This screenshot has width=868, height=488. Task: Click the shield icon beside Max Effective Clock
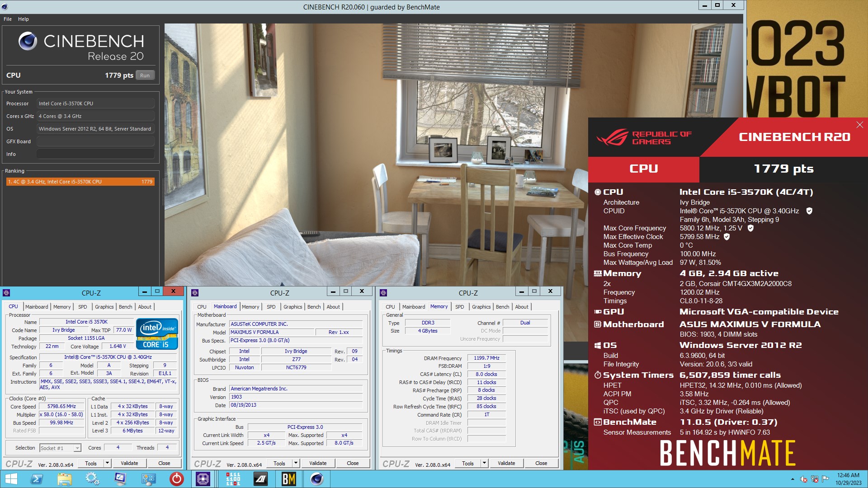726,237
